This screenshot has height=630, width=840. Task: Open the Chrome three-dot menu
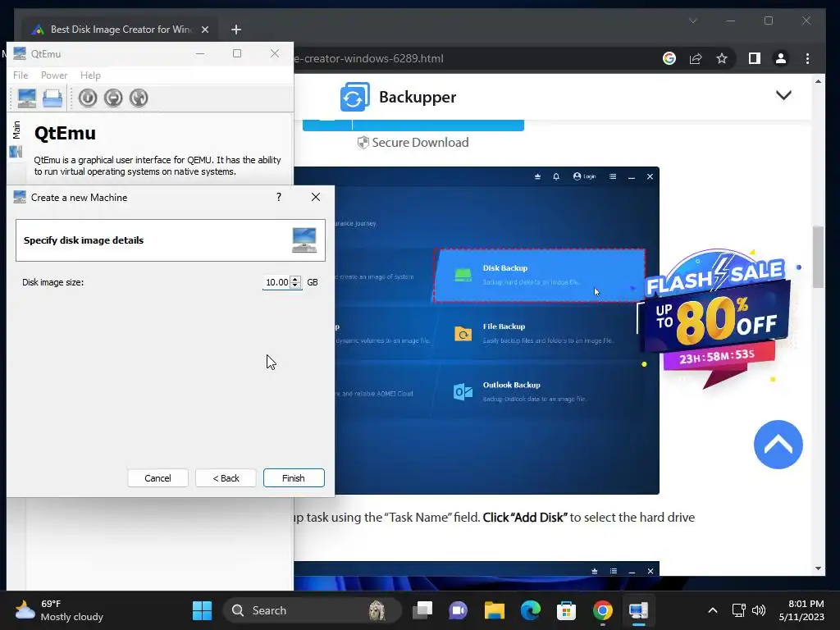coord(807,58)
